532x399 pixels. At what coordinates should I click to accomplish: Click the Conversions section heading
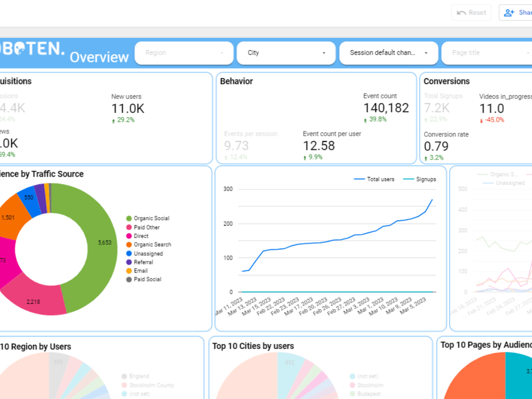446,81
